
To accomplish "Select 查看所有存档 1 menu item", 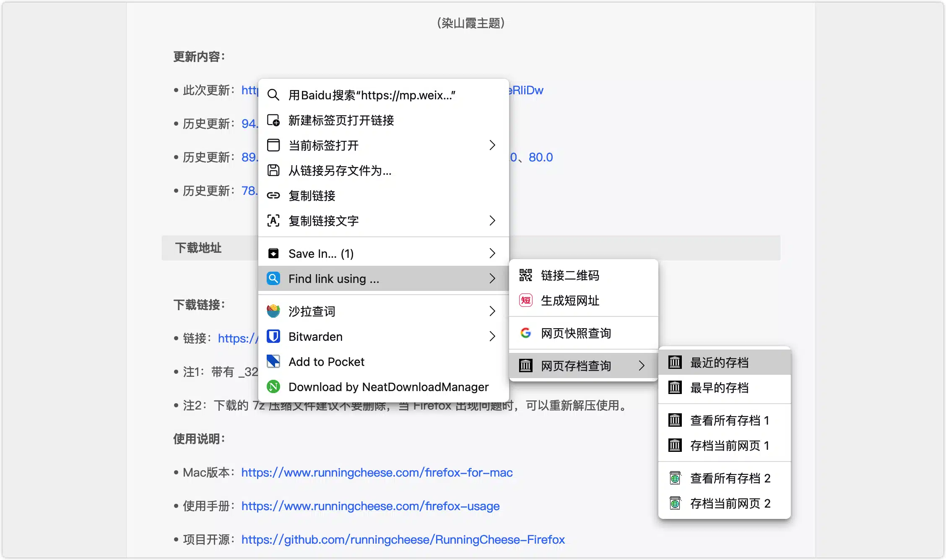I will [x=730, y=420].
